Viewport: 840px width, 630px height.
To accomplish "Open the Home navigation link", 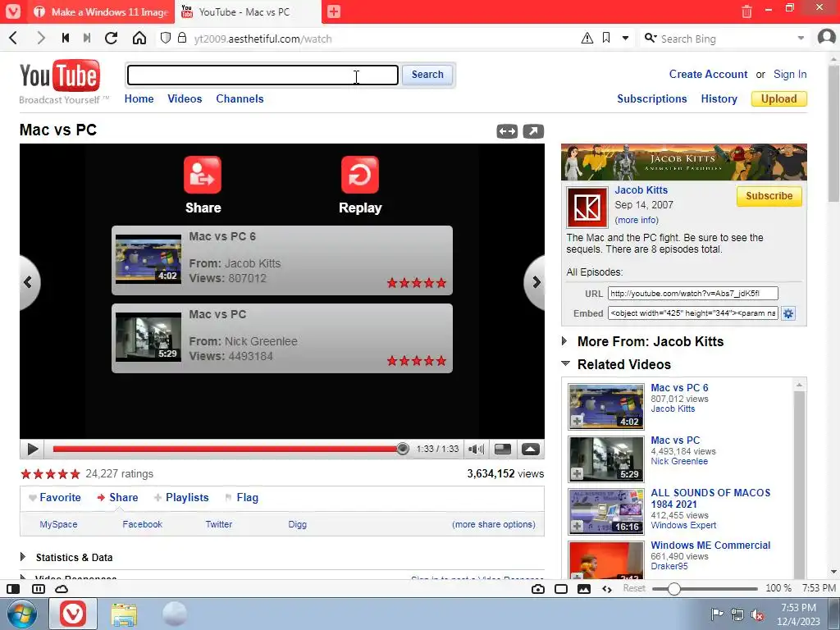I will click(139, 98).
